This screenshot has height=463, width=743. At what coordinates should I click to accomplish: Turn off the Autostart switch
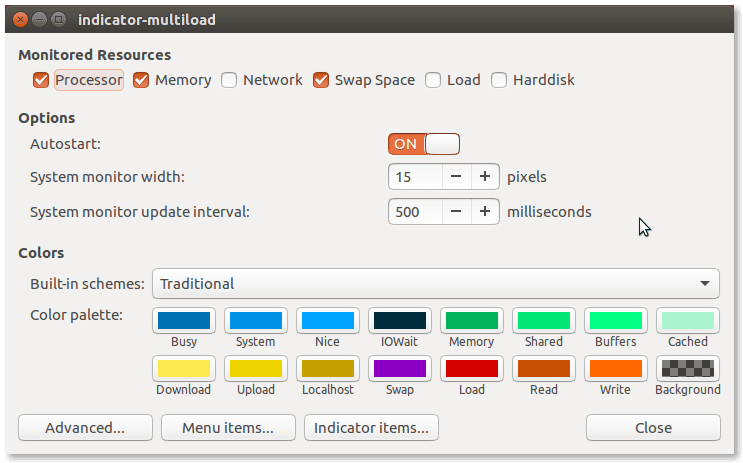pyautogui.click(x=424, y=144)
